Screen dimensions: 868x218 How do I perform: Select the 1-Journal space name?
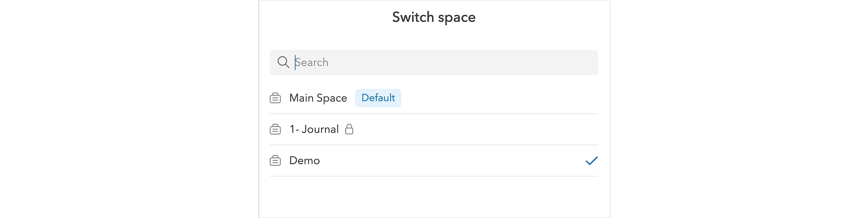point(314,129)
